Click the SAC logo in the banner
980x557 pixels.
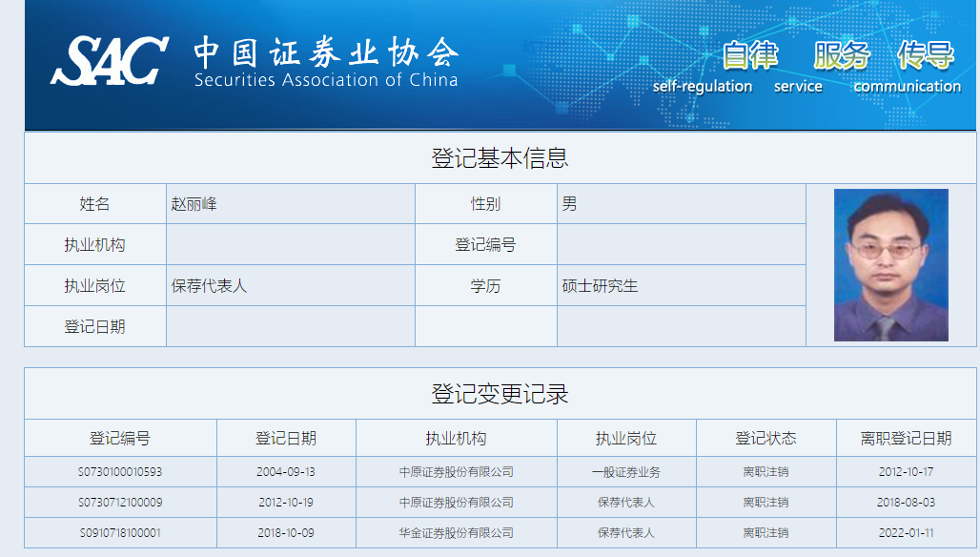tap(110, 61)
